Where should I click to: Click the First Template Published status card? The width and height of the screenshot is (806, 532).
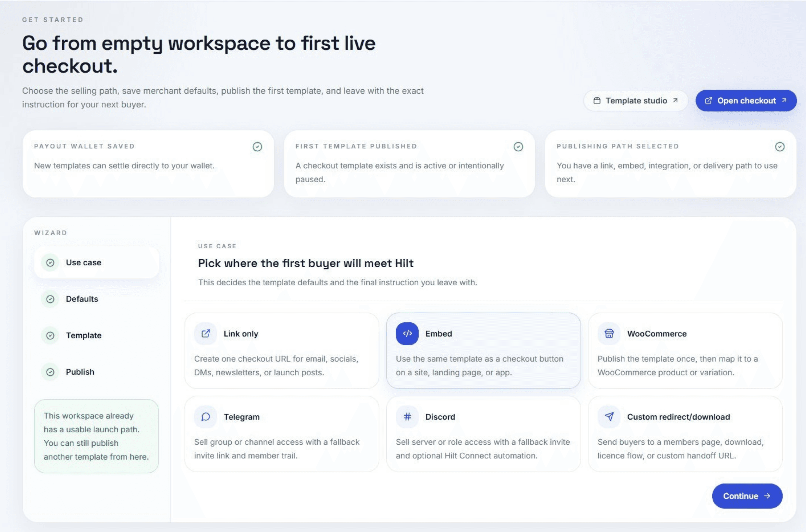(409, 164)
